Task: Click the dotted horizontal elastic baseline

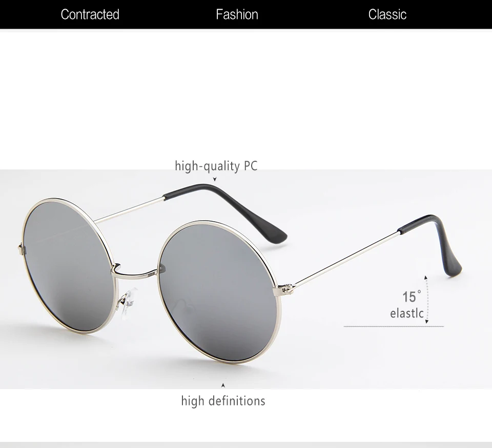Action: [x=394, y=326]
